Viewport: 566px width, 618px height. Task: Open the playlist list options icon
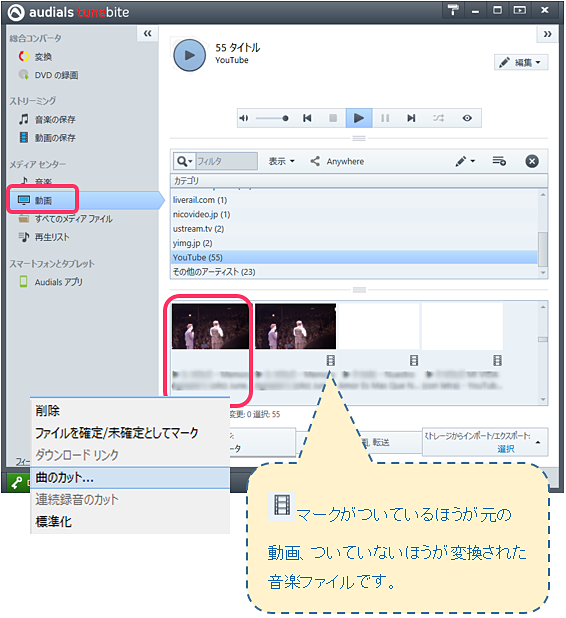[x=499, y=161]
